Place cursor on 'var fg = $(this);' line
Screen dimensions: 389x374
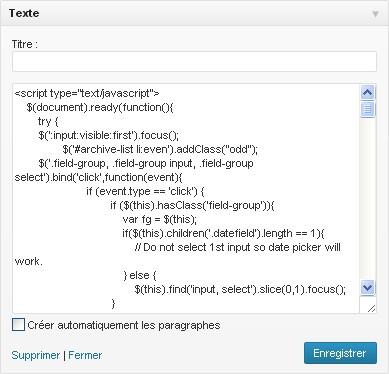[160, 219]
